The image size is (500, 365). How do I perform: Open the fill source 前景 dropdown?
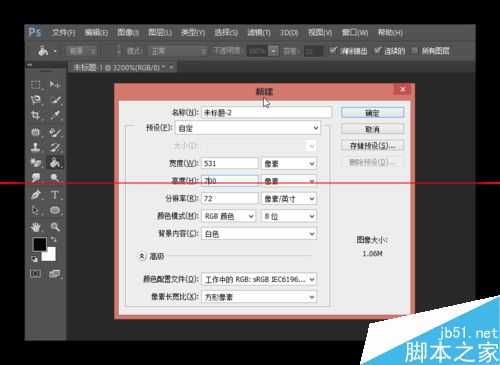coord(82,51)
